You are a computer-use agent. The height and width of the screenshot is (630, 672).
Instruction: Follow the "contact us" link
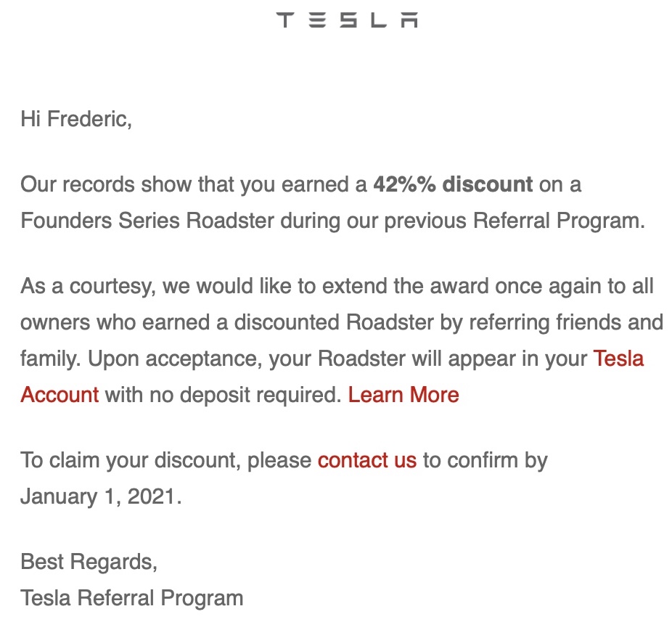tap(367, 460)
